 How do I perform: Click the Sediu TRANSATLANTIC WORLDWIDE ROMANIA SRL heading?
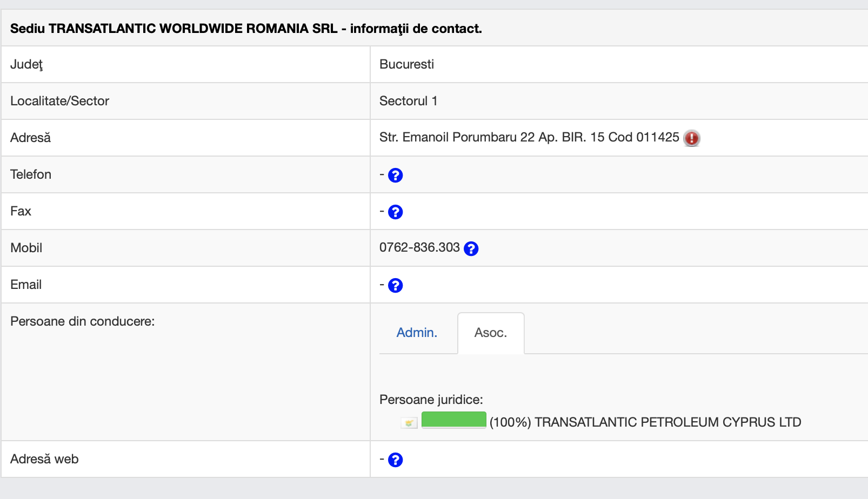click(x=246, y=29)
